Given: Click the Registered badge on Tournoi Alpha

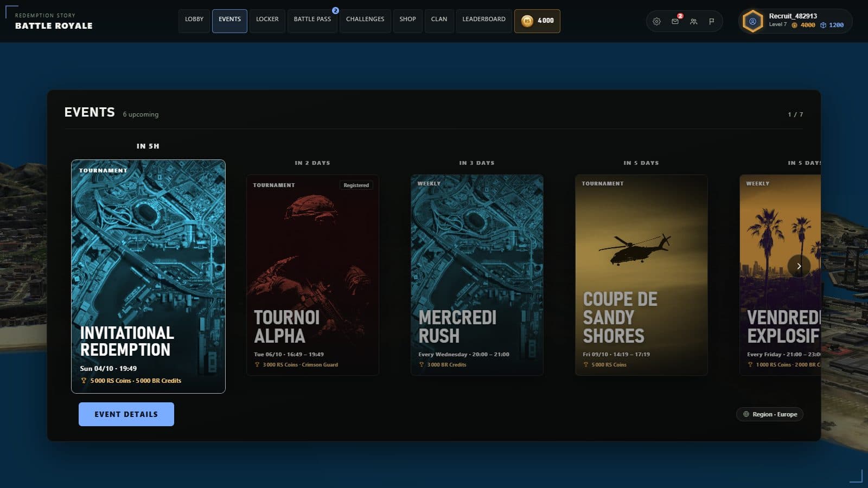Looking at the screenshot, I should pos(356,185).
